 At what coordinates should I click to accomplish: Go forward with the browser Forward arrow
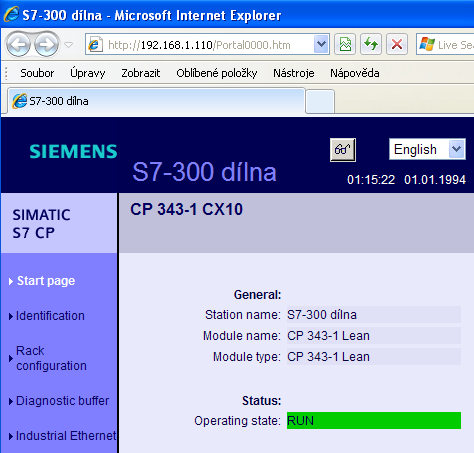point(46,44)
